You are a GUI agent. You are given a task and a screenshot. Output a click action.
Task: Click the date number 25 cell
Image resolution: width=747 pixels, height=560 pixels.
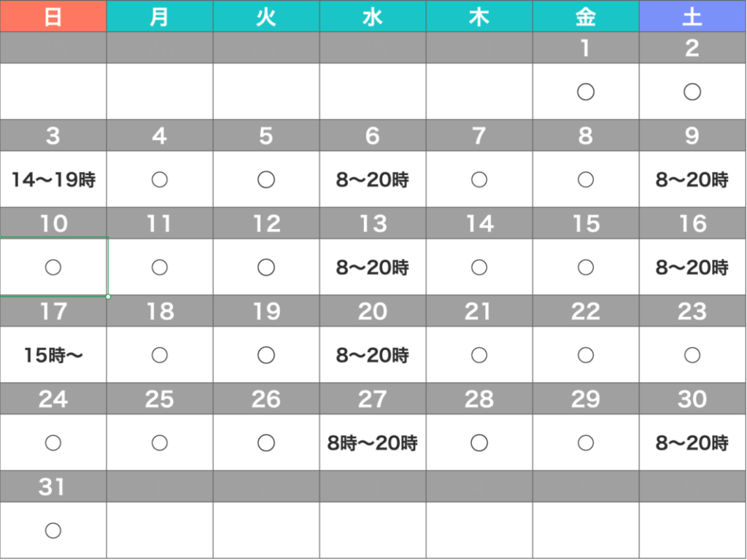160,399
